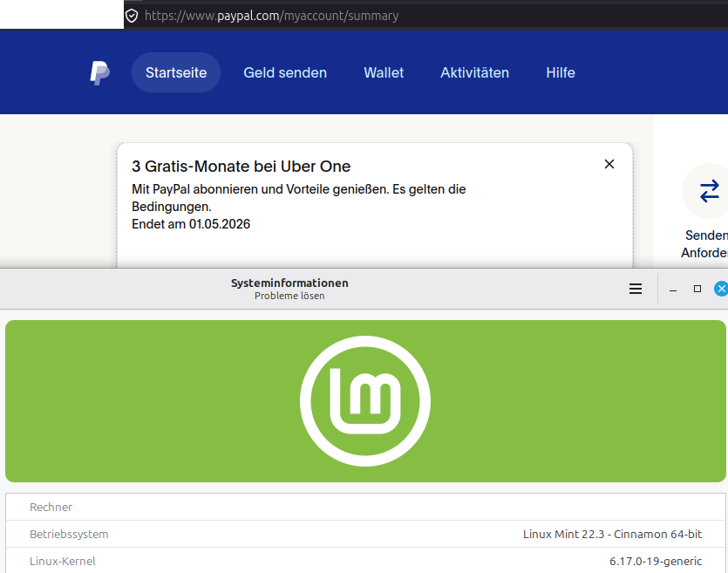This screenshot has width=728, height=573.
Task: Select the Linux-Kernel row
Action: point(365,561)
